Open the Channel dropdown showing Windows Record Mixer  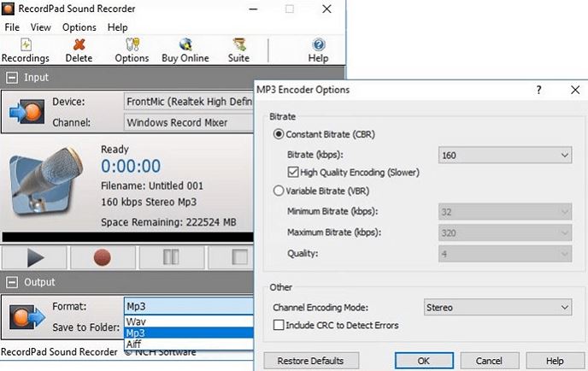click(x=189, y=122)
